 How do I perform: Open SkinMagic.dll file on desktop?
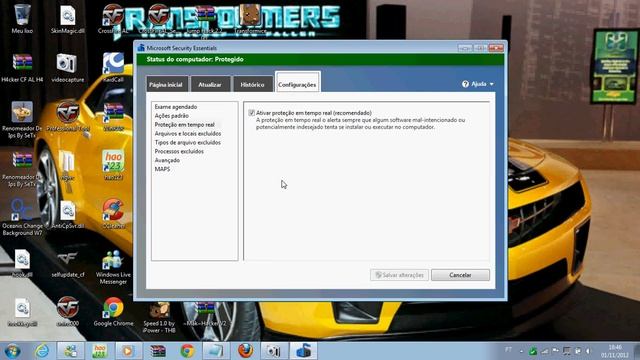[67, 18]
